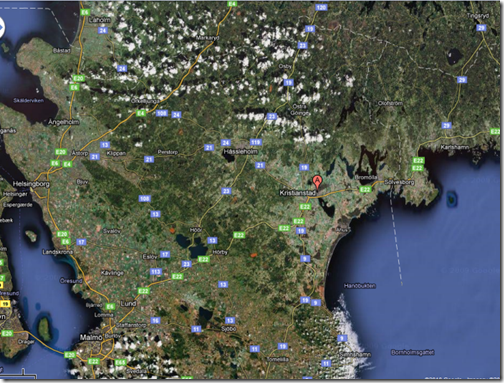Screen dimensions: 504x383
Task: Click the small island east of Sölvesborg
Action: 451,199
